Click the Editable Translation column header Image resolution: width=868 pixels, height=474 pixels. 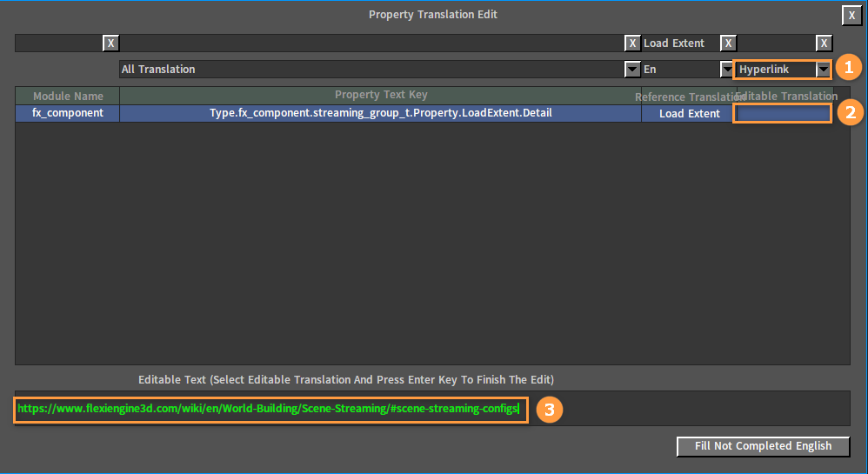click(x=786, y=96)
